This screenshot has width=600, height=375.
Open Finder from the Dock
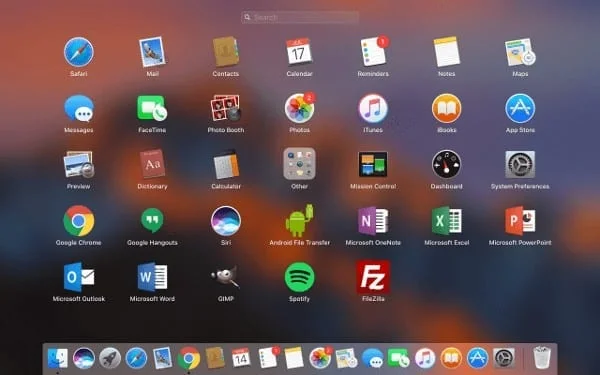[x=58, y=359]
